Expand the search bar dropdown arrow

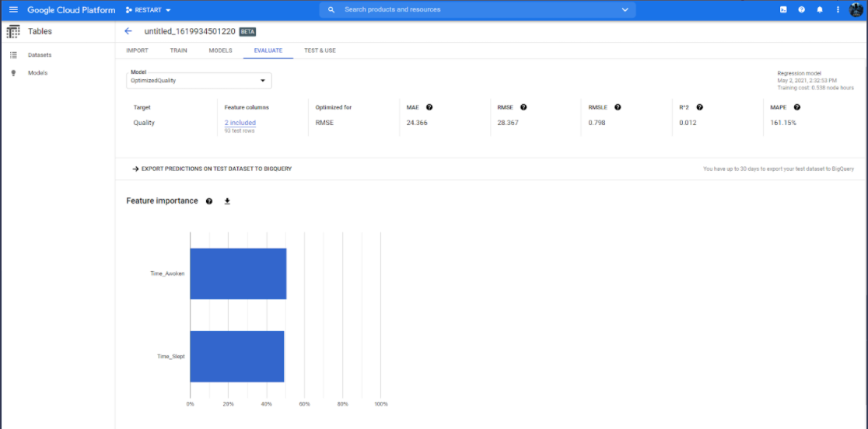[625, 10]
